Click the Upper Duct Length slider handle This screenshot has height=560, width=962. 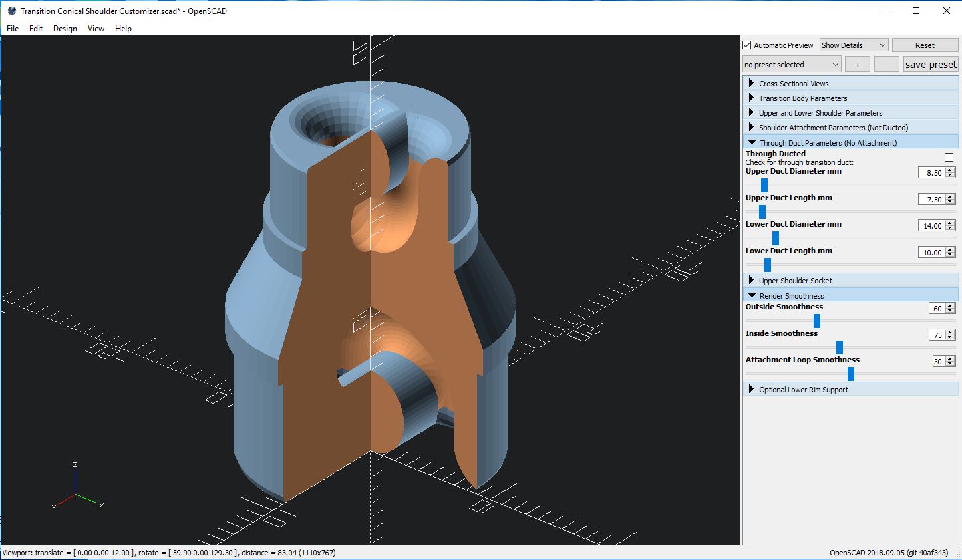click(762, 211)
